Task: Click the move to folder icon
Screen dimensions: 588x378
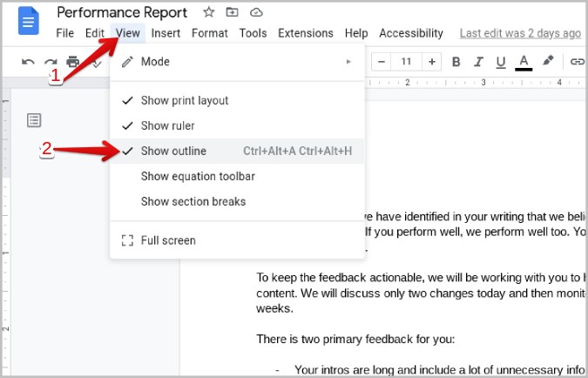Action: tap(232, 12)
